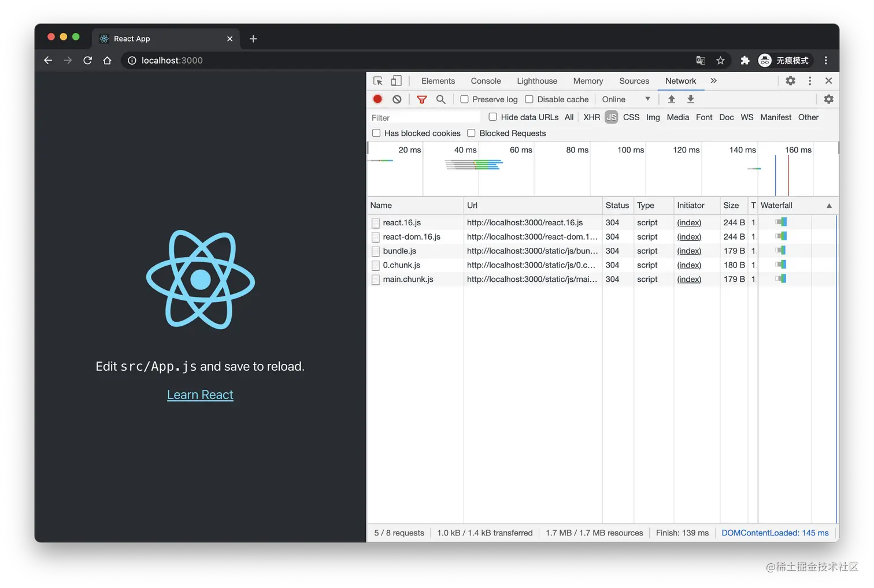Click the file icon of main.chunk.js
874x588 pixels.
click(x=376, y=280)
